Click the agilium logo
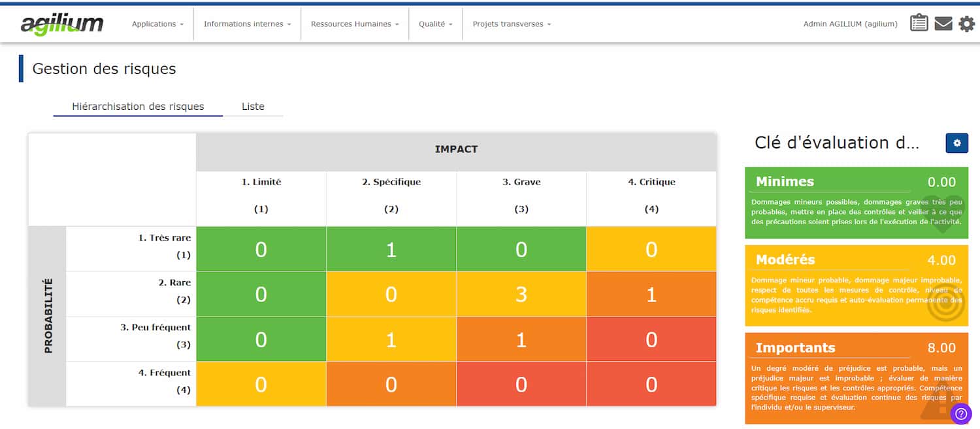 click(x=62, y=24)
